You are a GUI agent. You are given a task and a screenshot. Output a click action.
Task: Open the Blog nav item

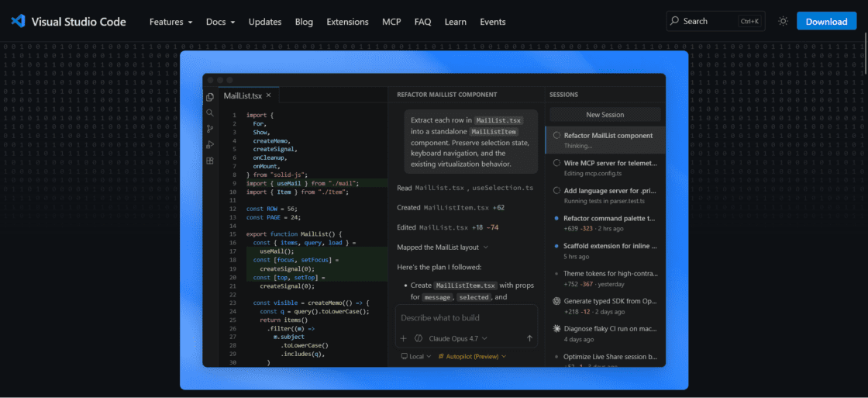click(304, 22)
